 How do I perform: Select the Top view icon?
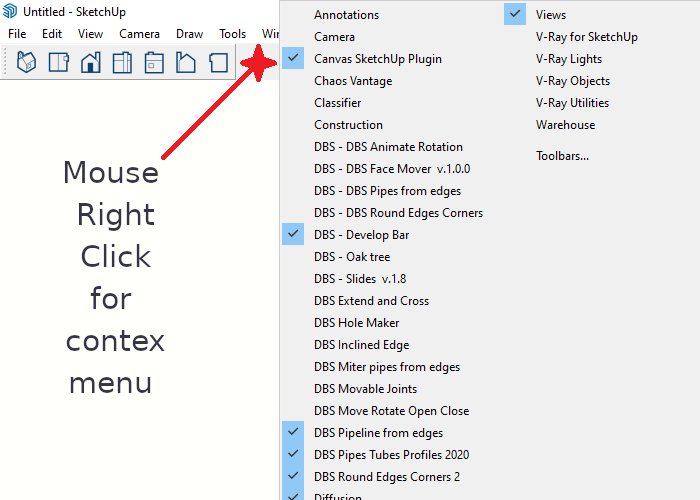pyautogui.click(x=58, y=62)
